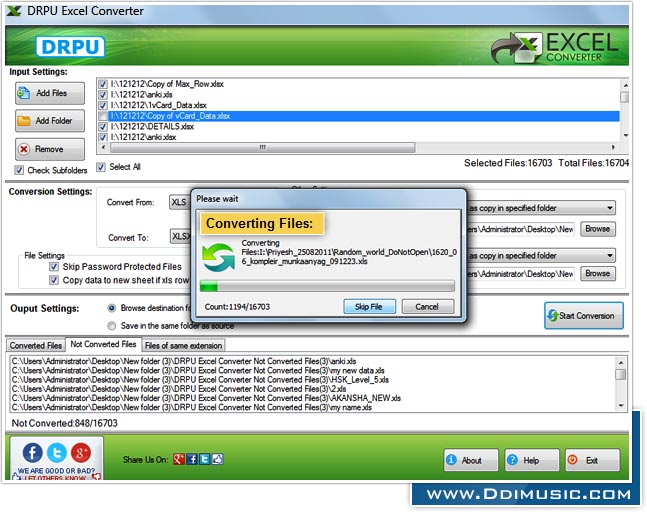The width and height of the screenshot is (647, 512).
Task: Click the large Twitter circle icon
Action: pyautogui.click(x=57, y=453)
